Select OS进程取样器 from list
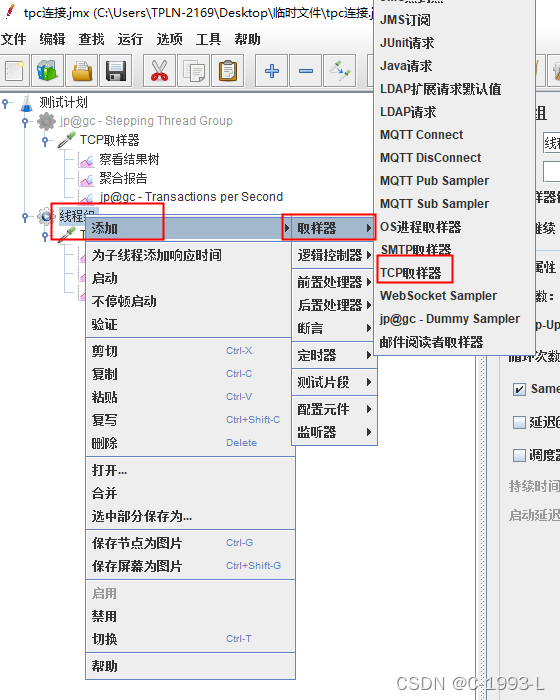 point(454,227)
